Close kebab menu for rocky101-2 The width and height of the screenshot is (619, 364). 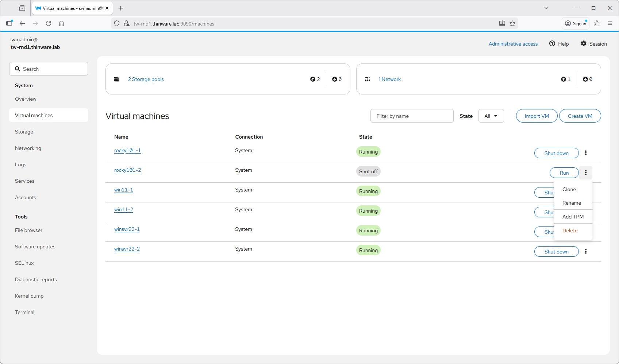coord(586,173)
